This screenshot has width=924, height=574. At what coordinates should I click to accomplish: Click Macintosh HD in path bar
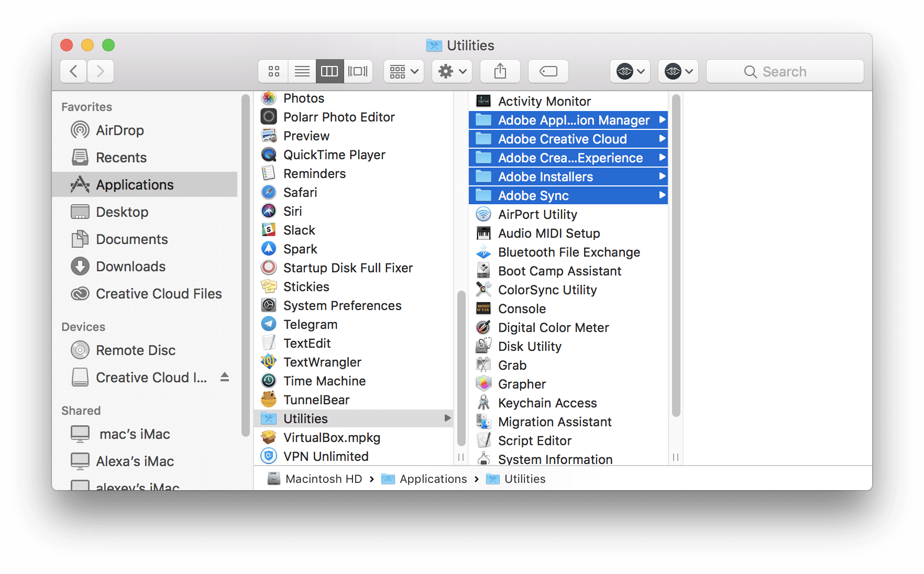[x=315, y=479]
